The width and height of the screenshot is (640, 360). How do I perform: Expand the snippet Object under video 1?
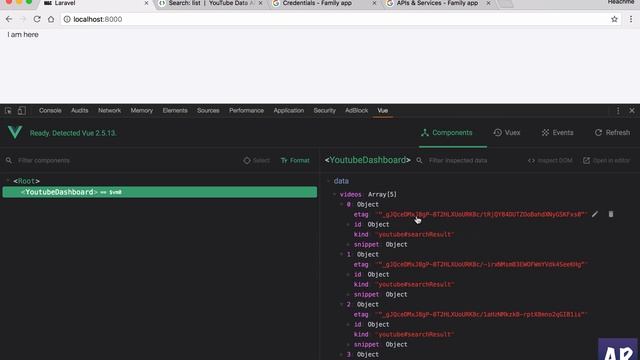(x=348, y=294)
